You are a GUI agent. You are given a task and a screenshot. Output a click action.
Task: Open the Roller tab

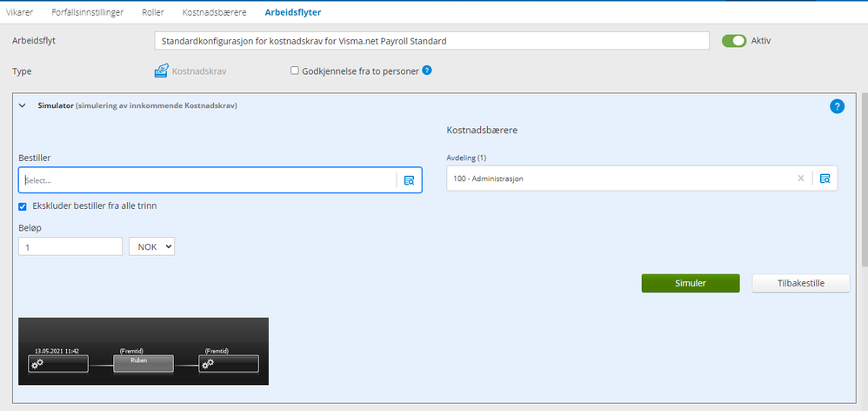click(153, 11)
